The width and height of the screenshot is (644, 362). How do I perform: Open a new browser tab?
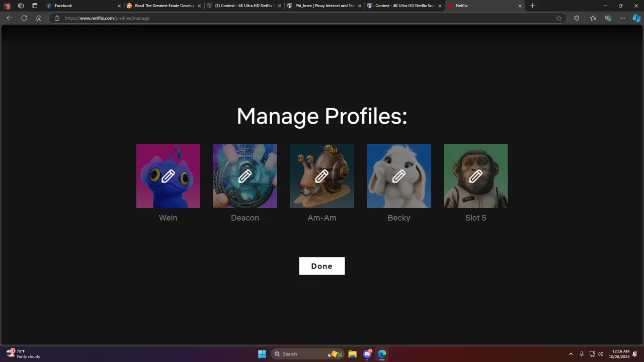(532, 6)
